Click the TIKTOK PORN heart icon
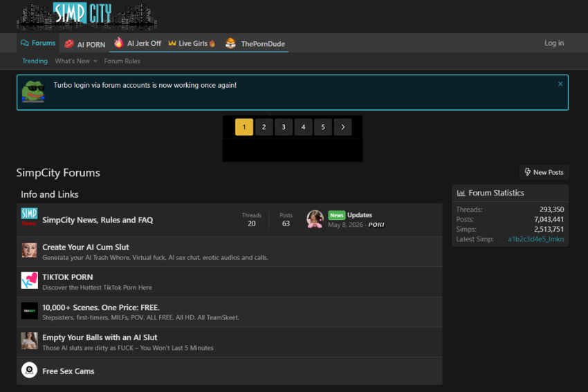588x392 pixels. pos(29,280)
